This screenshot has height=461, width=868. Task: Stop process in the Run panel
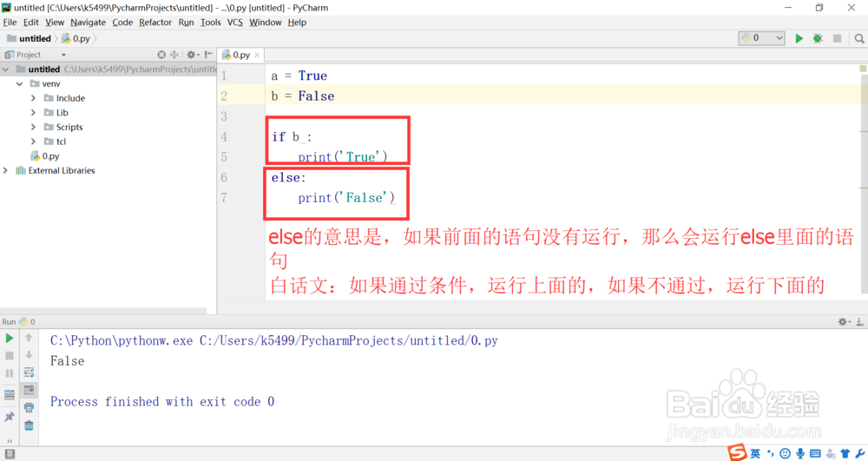[x=10, y=356]
